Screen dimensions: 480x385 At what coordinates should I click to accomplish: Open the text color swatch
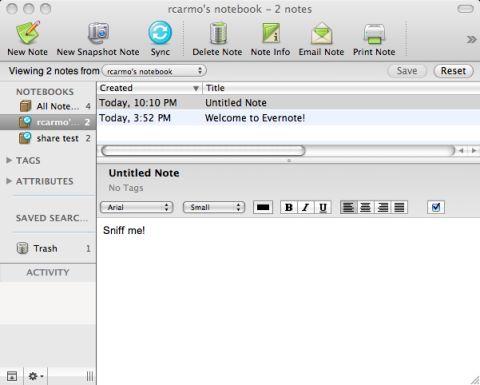point(263,207)
